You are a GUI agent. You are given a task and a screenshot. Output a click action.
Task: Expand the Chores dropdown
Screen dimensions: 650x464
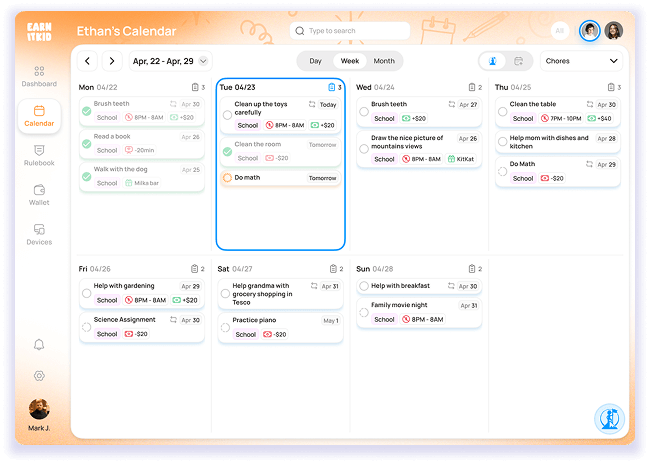click(x=582, y=61)
